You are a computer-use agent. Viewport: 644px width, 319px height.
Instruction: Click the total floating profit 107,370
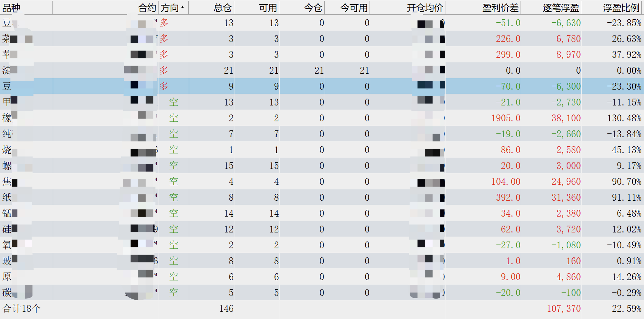(x=564, y=308)
